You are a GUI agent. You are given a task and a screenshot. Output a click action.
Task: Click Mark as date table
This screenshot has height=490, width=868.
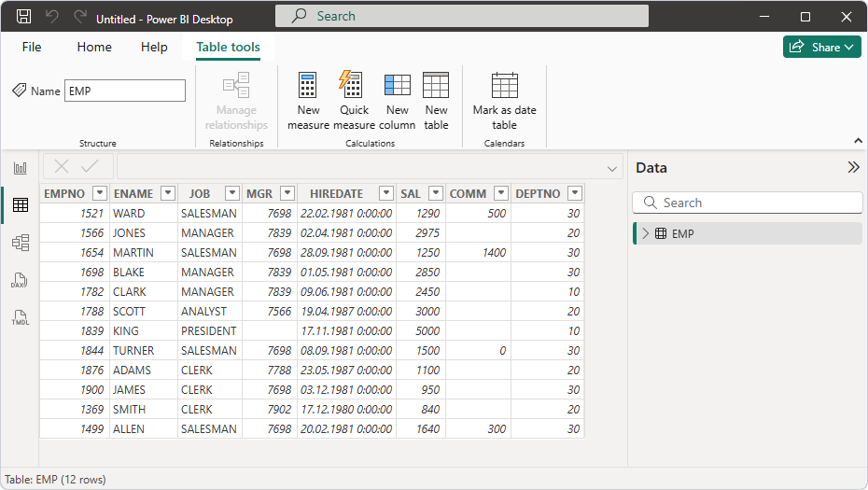coord(504,102)
